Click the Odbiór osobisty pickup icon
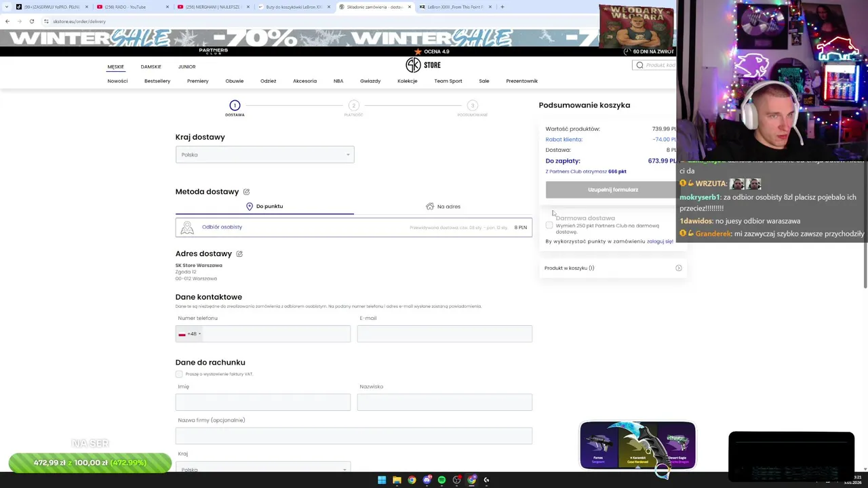The image size is (868, 488). point(187,228)
